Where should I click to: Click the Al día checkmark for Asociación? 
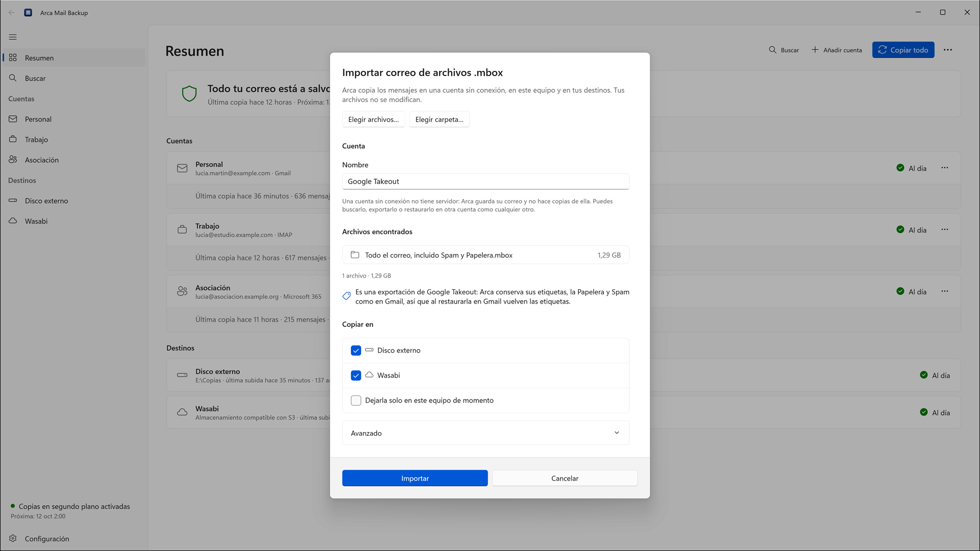[900, 291]
